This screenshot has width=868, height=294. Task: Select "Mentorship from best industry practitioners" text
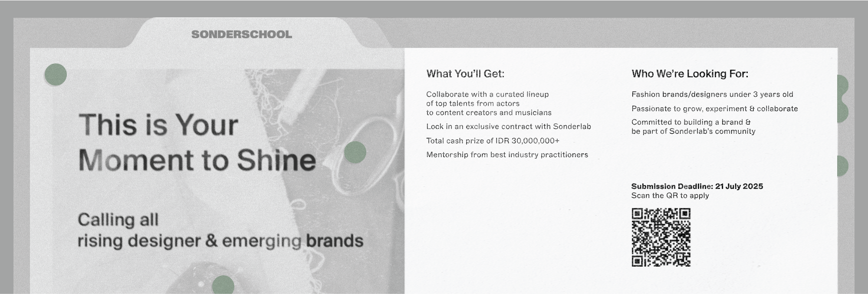pyautogui.click(x=507, y=155)
